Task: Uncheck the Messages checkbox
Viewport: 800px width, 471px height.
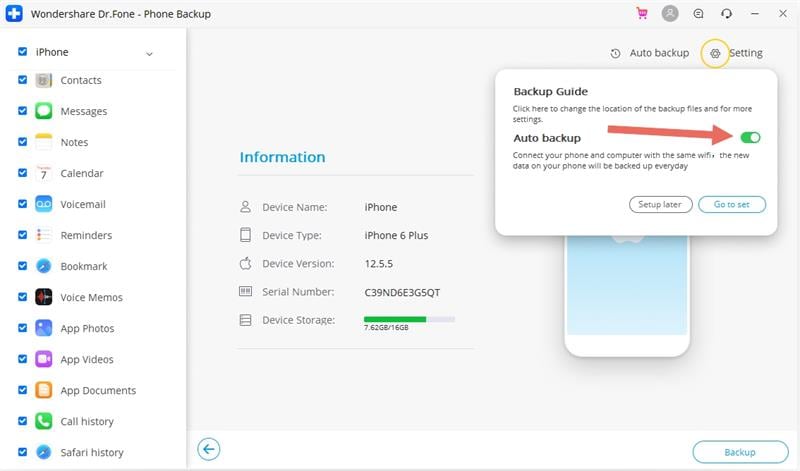Action: pyautogui.click(x=22, y=111)
